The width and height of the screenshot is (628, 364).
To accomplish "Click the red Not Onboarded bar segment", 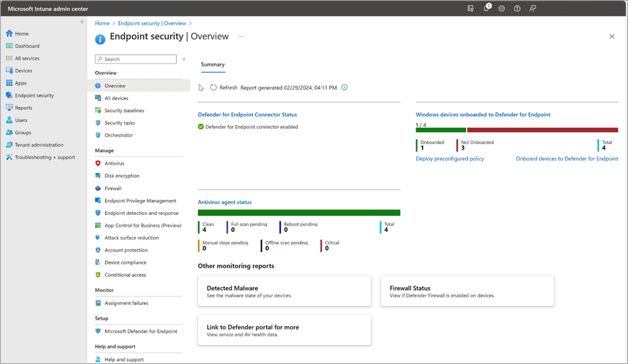I will pyautogui.click(x=543, y=130).
